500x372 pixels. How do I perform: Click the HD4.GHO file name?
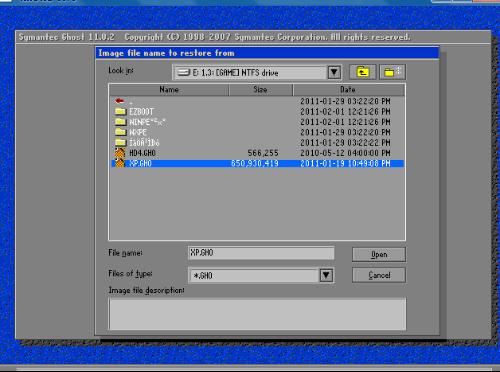(x=142, y=153)
